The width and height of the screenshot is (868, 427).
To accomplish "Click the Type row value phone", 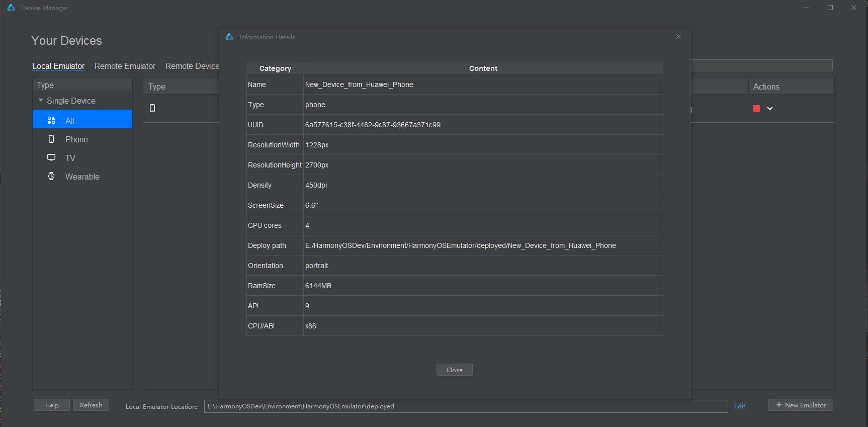I will [x=315, y=105].
